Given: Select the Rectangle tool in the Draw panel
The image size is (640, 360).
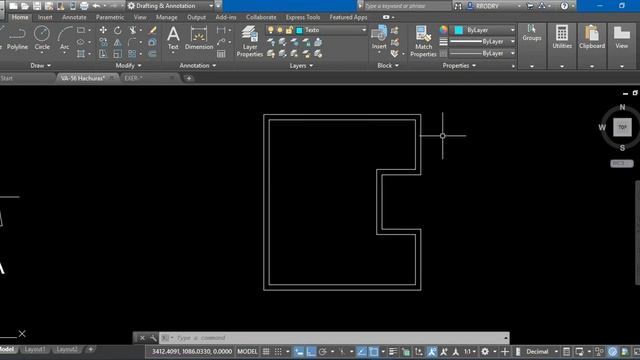Looking at the screenshot, I should tap(81, 30).
